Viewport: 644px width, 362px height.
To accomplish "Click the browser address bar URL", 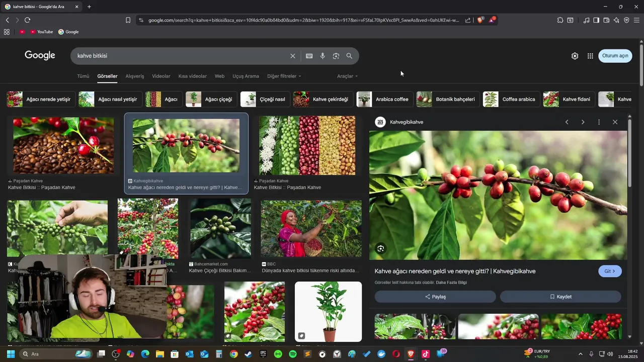I will pyautogui.click(x=303, y=20).
